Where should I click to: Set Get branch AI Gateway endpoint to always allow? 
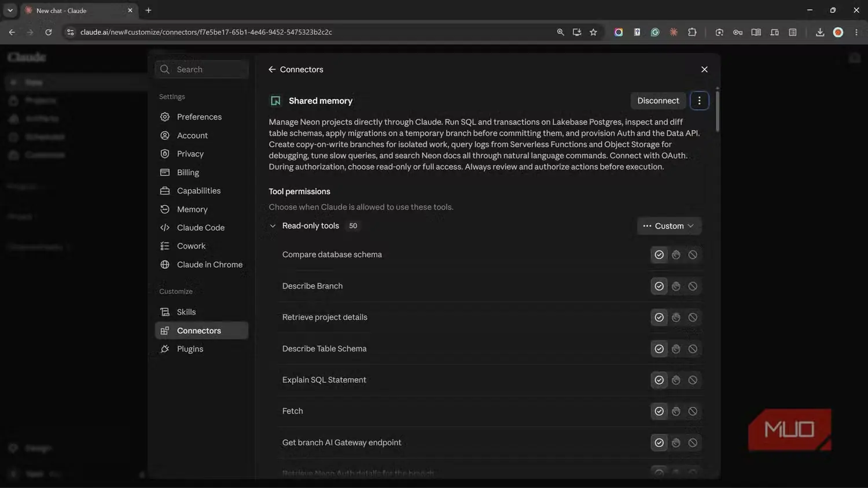(659, 443)
